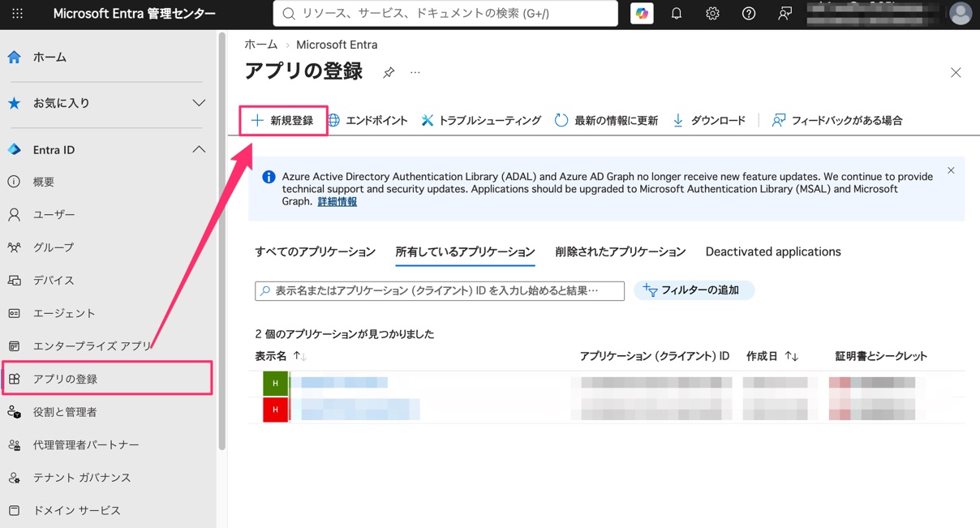
Task: Click the search box in the top bar
Action: [x=445, y=14]
